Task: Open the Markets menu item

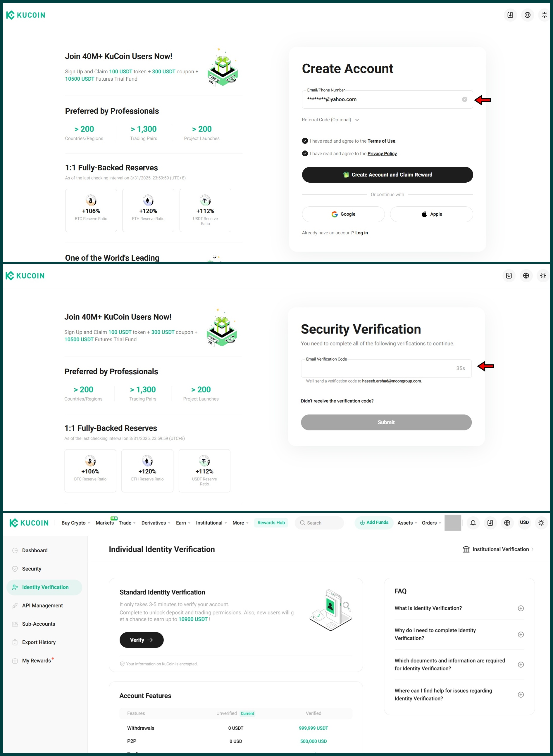Action: 104,523
